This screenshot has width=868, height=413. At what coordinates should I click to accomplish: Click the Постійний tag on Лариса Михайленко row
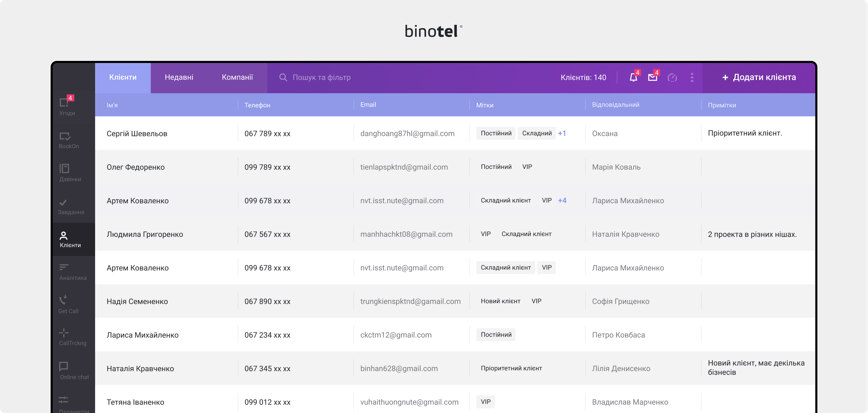[496, 335]
